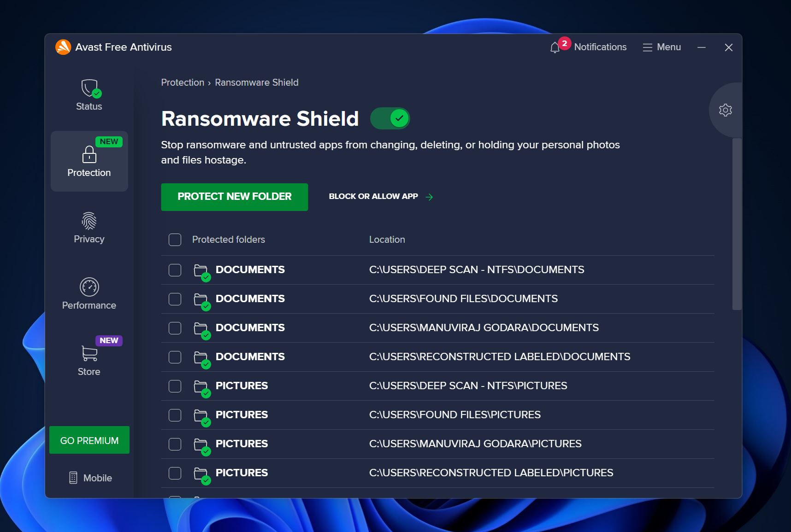Click path C:\USERS\RECONSTRUCTED LABELED\PICTURES

coord(491,473)
